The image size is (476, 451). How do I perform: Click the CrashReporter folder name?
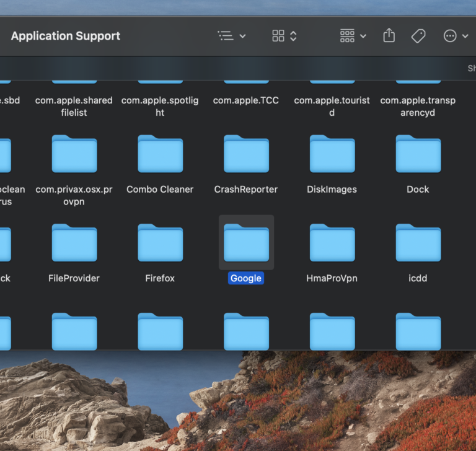click(x=246, y=190)
